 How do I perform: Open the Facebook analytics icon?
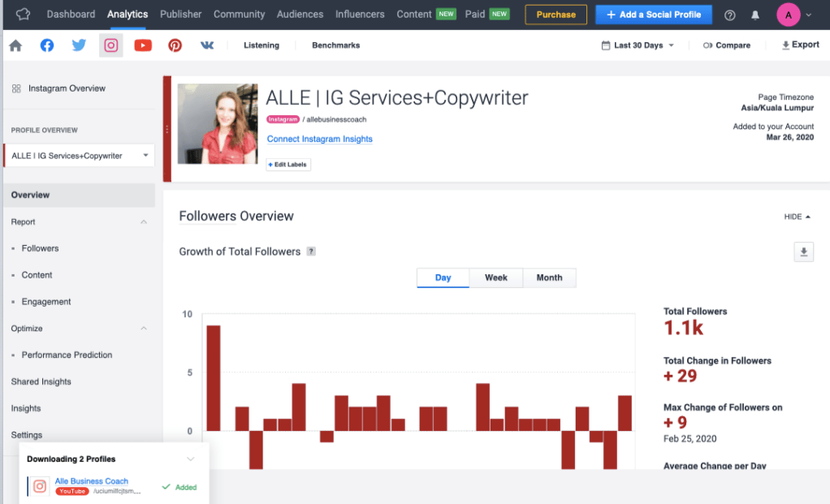(47, 45)
